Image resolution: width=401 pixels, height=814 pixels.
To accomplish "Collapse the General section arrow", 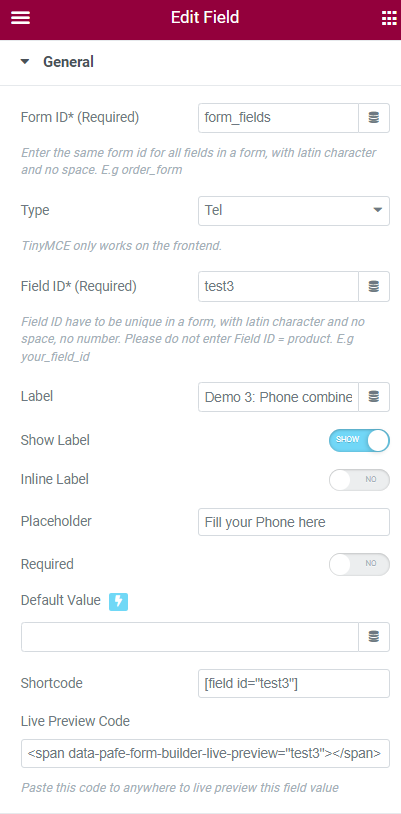I will [x=25, y=62].
